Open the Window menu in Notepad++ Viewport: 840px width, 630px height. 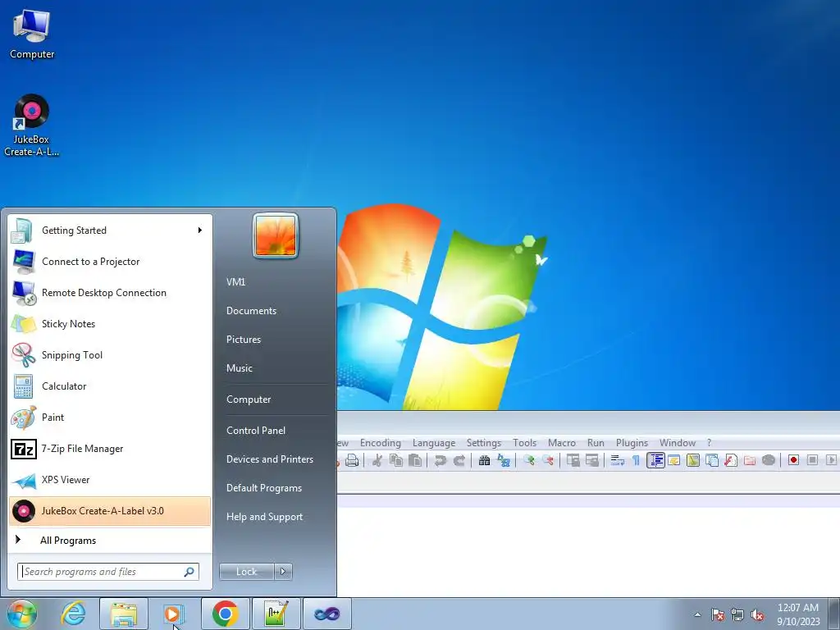[x=677, y=443]
